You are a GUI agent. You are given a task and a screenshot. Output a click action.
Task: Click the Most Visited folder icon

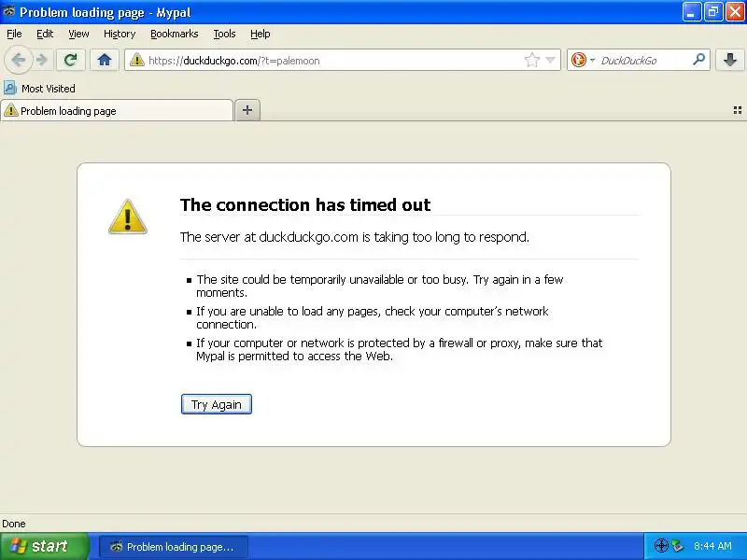10,88
